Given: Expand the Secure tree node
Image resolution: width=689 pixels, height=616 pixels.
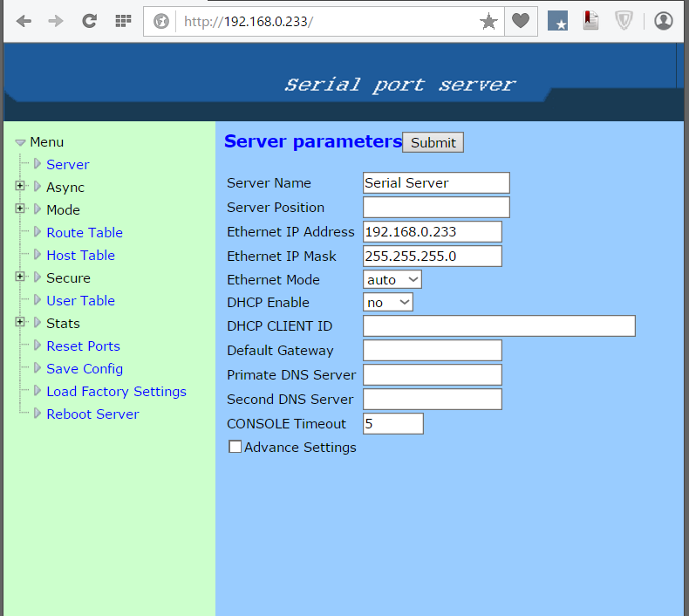Looking at the screenshot, I should point(20,277).
